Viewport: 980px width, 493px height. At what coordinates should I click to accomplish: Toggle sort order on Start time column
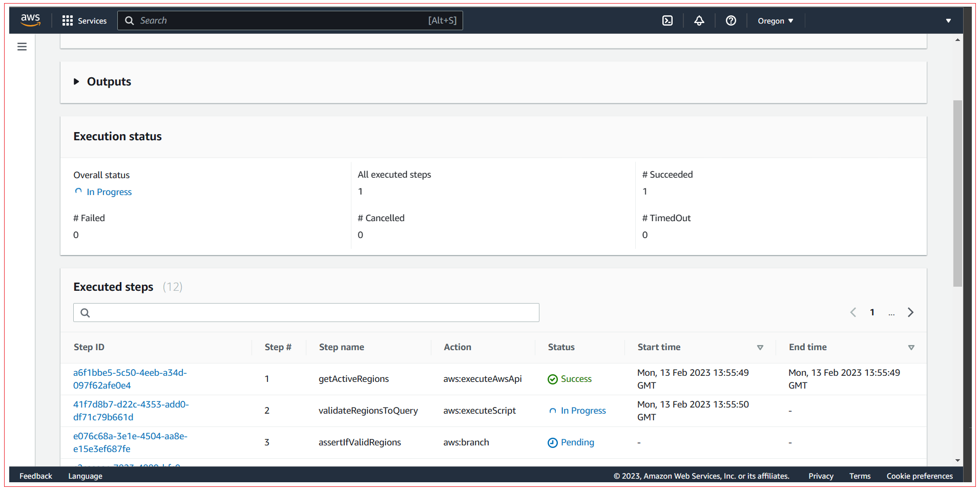[x=760, y=347]
